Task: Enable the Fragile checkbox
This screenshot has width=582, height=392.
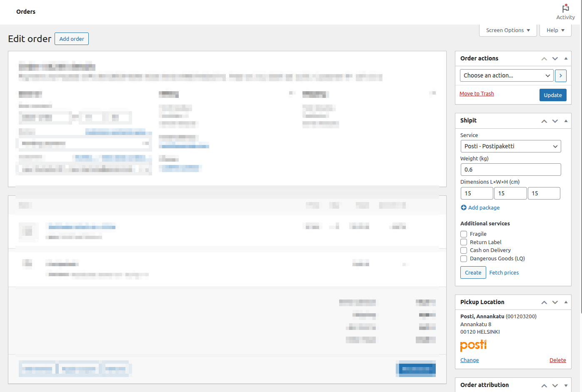Action: [464, 234]
